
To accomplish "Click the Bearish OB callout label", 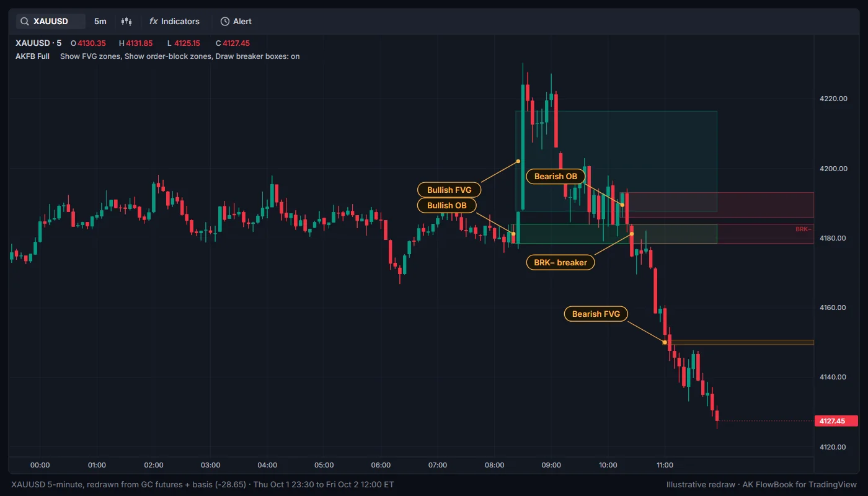I will click(x=556, y=176).
